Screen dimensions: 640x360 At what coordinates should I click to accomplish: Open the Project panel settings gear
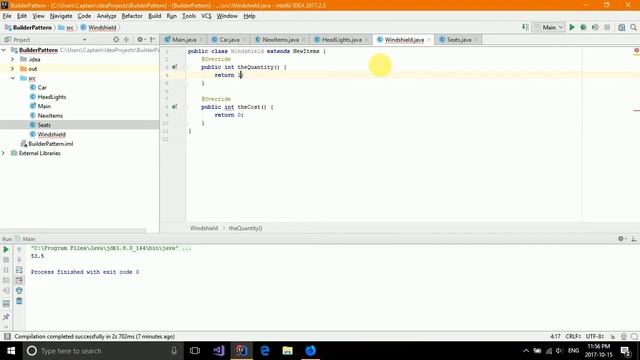[140, 40]
